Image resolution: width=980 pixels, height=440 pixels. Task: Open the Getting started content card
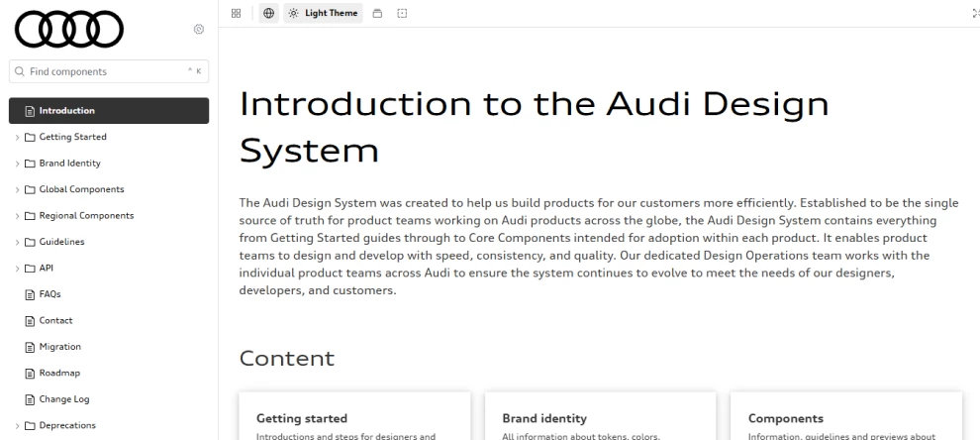click(354, 416)
